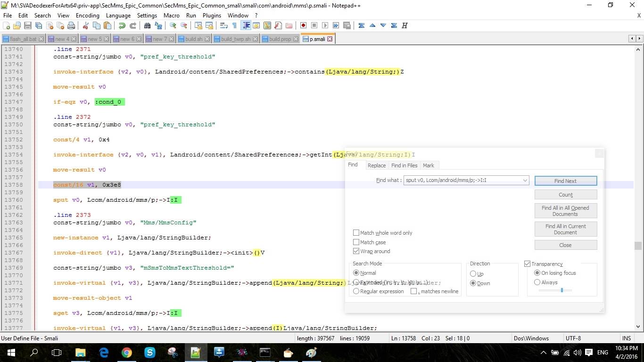The height and width of the screenshot is (362, 644).
Task: Click the Undo toolbar icon
Action: click(122, 25)
